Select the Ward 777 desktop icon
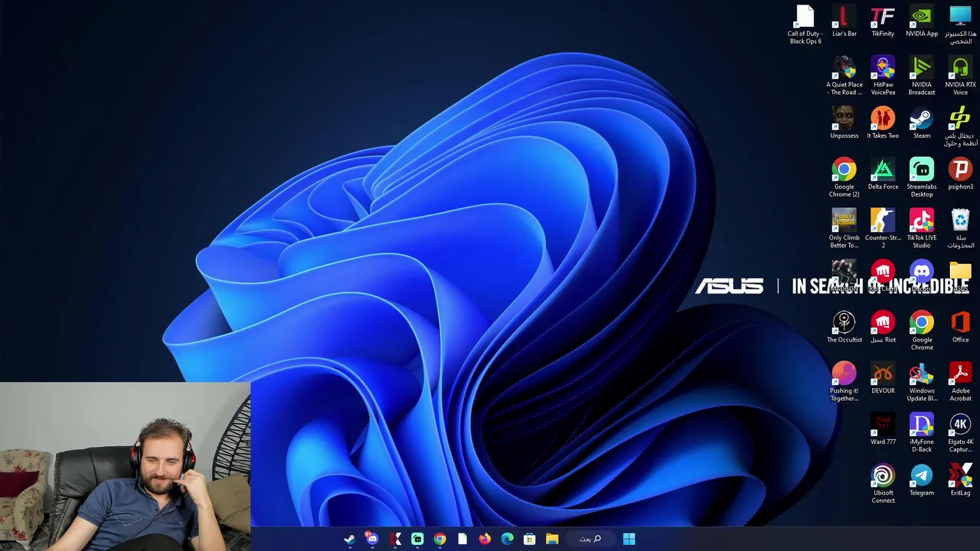The width and height of the screenshot is (980, 551). (x=883, y=430)
